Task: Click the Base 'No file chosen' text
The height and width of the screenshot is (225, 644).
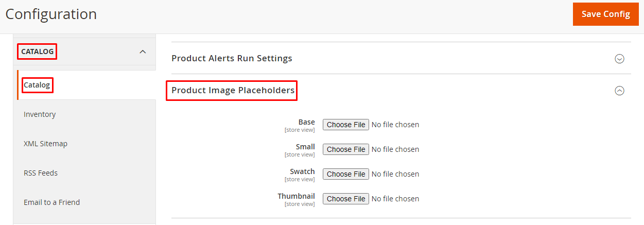Action: (x=395, y=125)
